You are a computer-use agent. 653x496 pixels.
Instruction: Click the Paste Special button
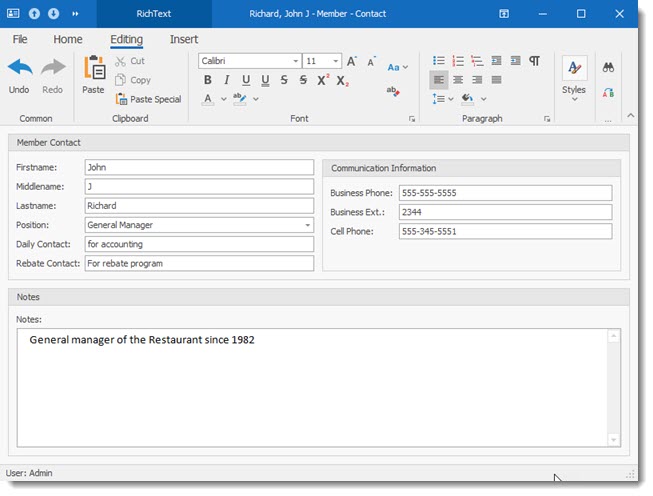(148, 99)
